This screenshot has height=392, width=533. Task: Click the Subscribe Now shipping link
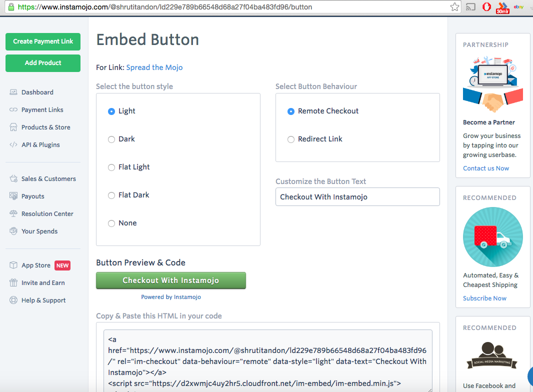tap(484, 298)
